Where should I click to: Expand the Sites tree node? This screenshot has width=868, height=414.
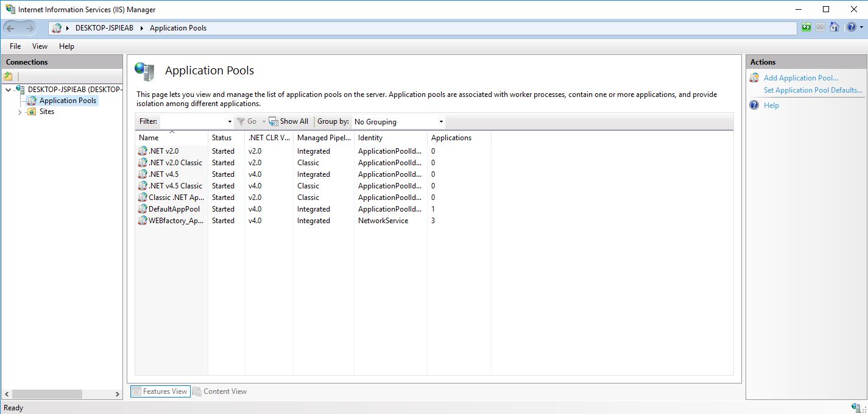pos(19,112)
